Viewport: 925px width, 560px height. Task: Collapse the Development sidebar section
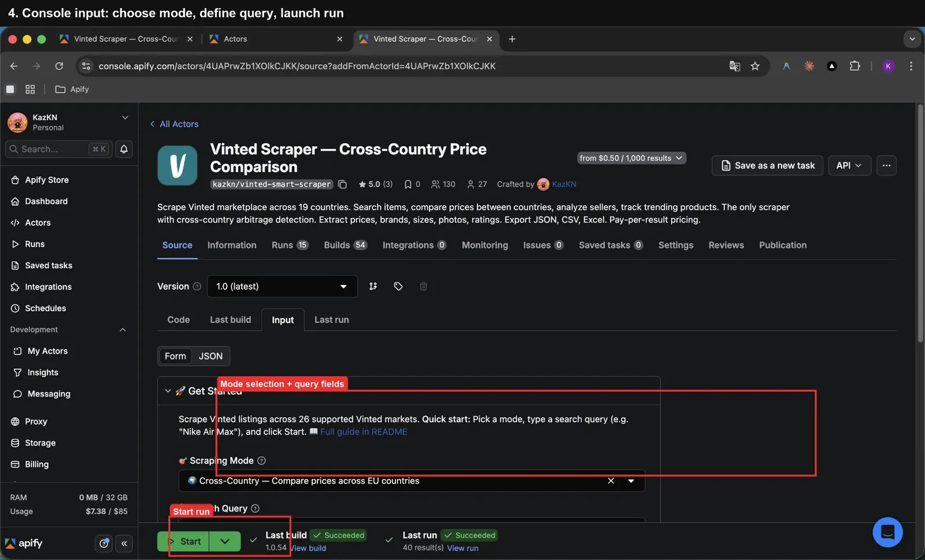pyautogui.click(x=123, y=329)
